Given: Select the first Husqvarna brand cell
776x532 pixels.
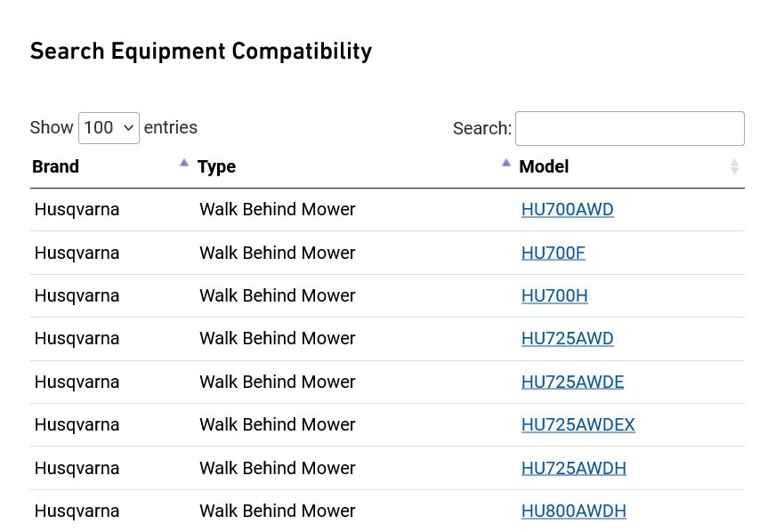Looking at the screenshot, I should [x=77, y=209].
